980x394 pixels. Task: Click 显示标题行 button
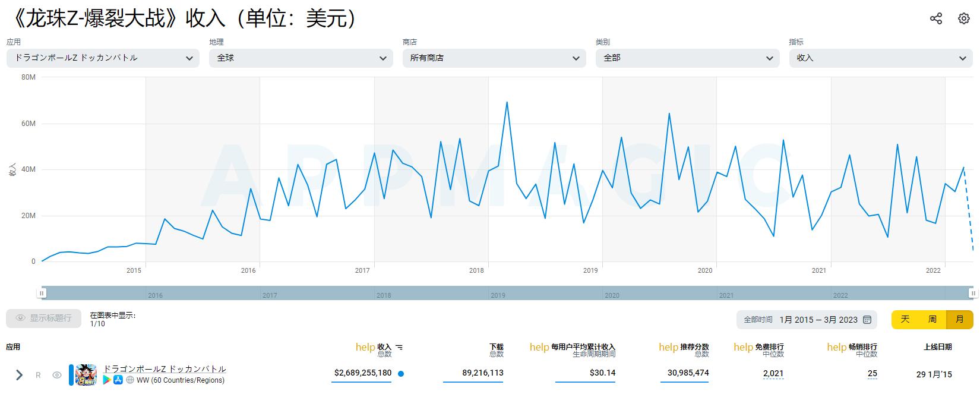click(44, 319)
